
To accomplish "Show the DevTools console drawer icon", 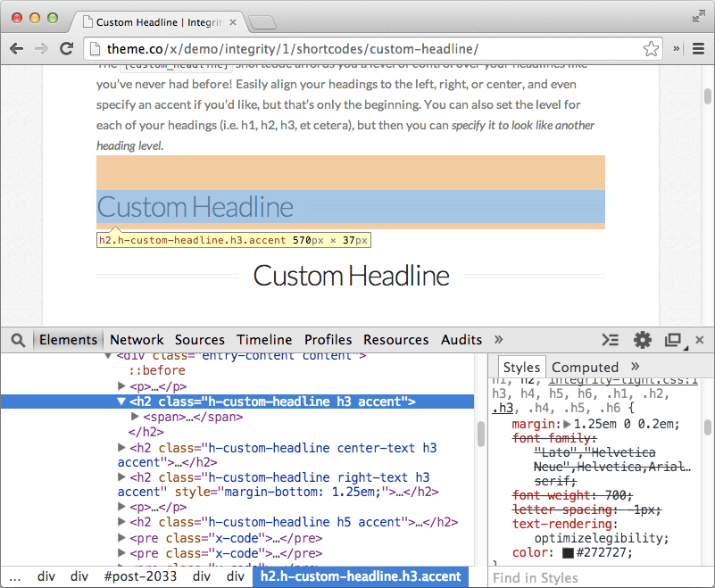I will pos(611,340).
